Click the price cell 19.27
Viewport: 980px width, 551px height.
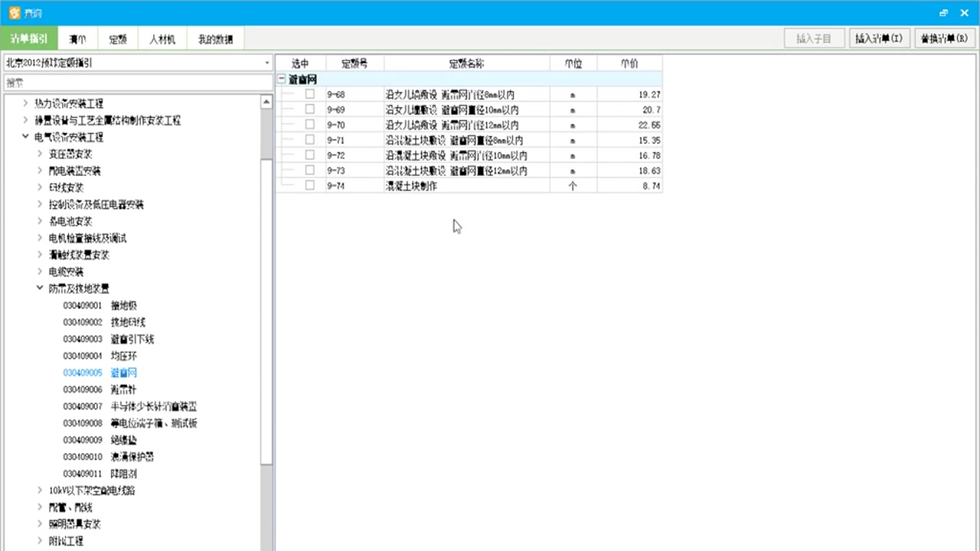tap(629, 94)
